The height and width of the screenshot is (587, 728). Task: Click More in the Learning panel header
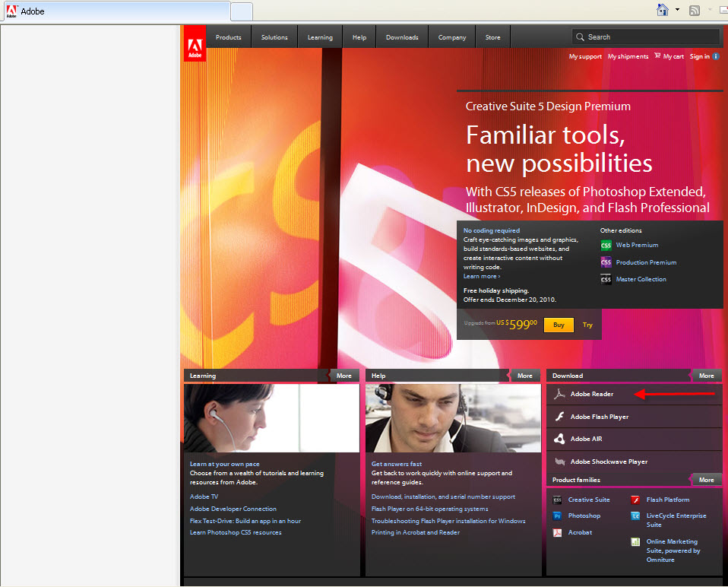[343, 376]
